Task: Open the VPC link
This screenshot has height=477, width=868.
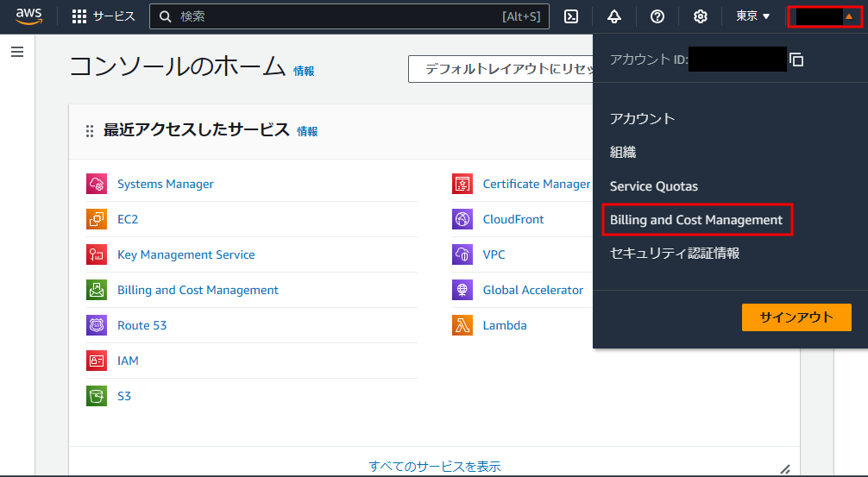Action: coord(494,254)
